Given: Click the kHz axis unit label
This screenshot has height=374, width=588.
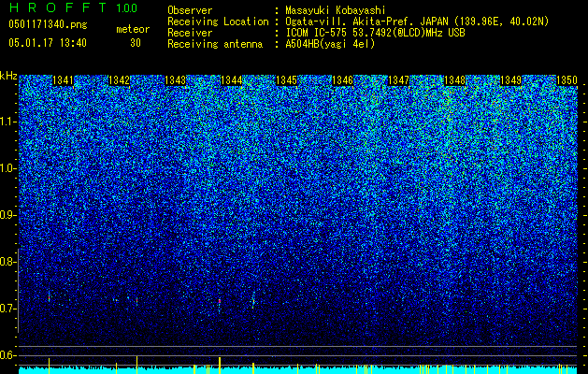Looking at the screenshot, I should pos(8,76).
